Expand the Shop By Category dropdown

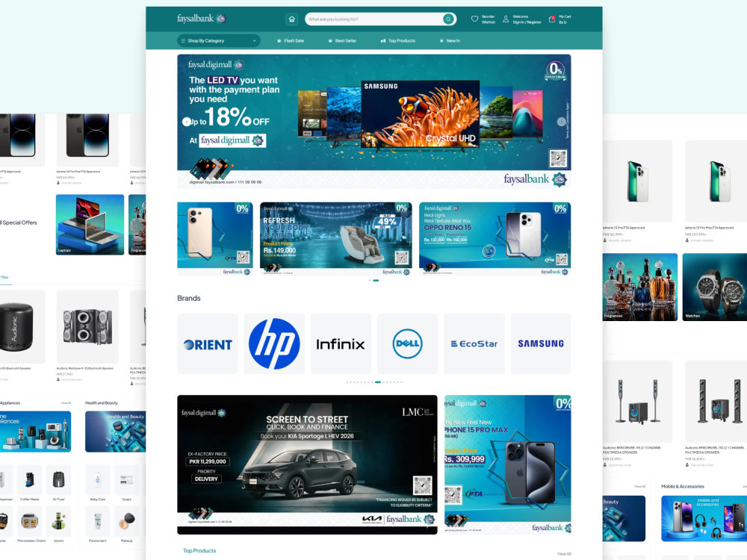point(219,41)
